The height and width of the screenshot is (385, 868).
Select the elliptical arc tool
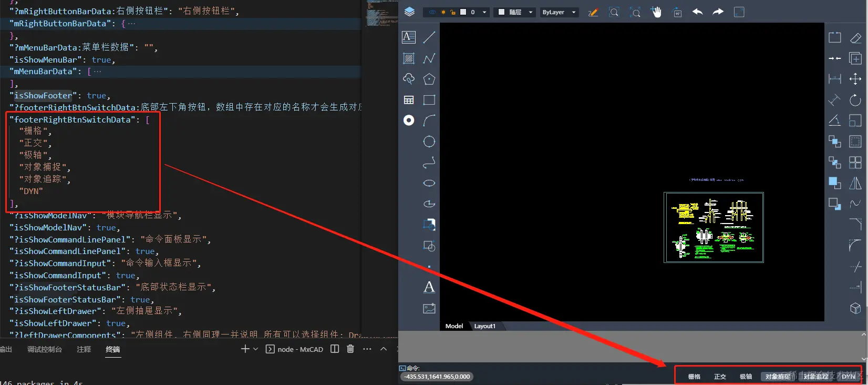429,204
